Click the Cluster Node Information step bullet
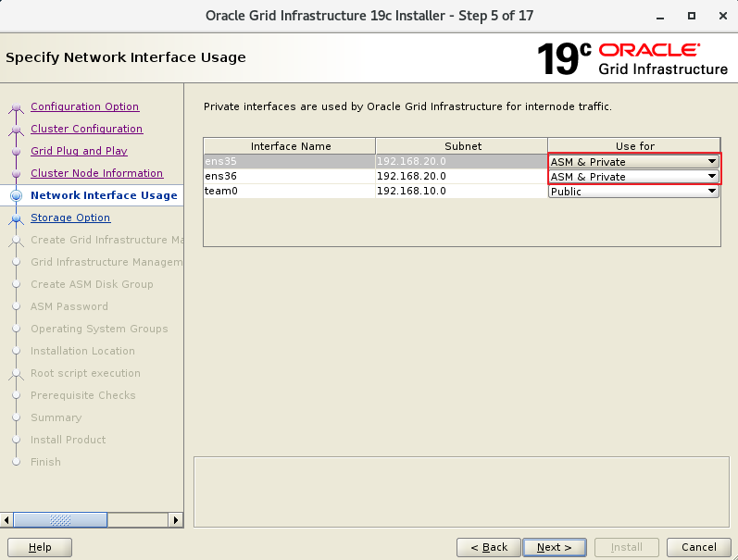This screenshot has width=738, height=560. pos(16,174)
